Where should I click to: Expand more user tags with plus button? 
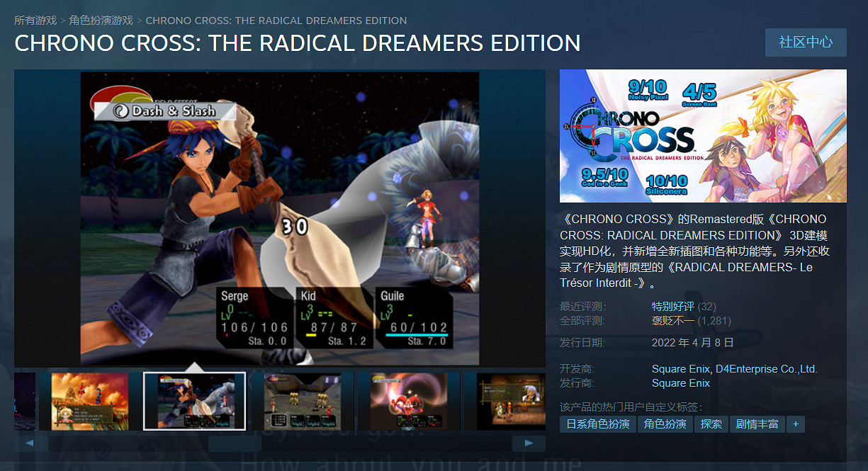click(x=796, y=424)
